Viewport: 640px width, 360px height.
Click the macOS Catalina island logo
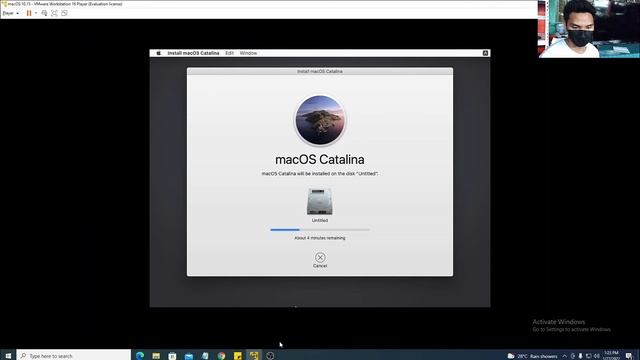click(x=320, y=120)
